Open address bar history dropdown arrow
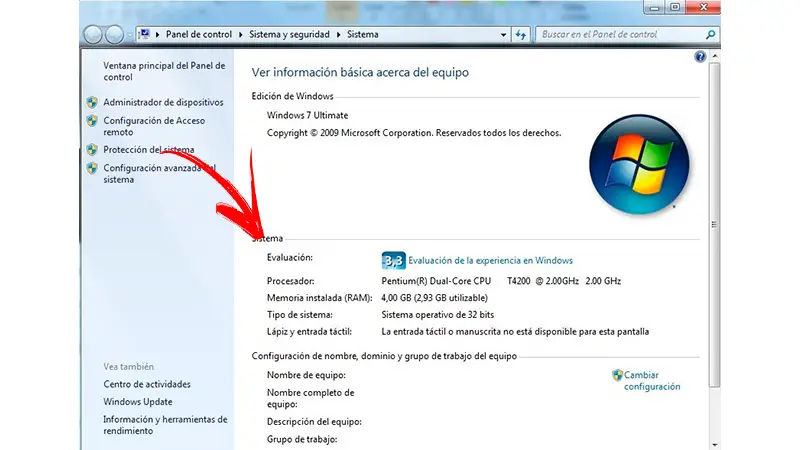The image size is (800, 450). tap(503, 35)
